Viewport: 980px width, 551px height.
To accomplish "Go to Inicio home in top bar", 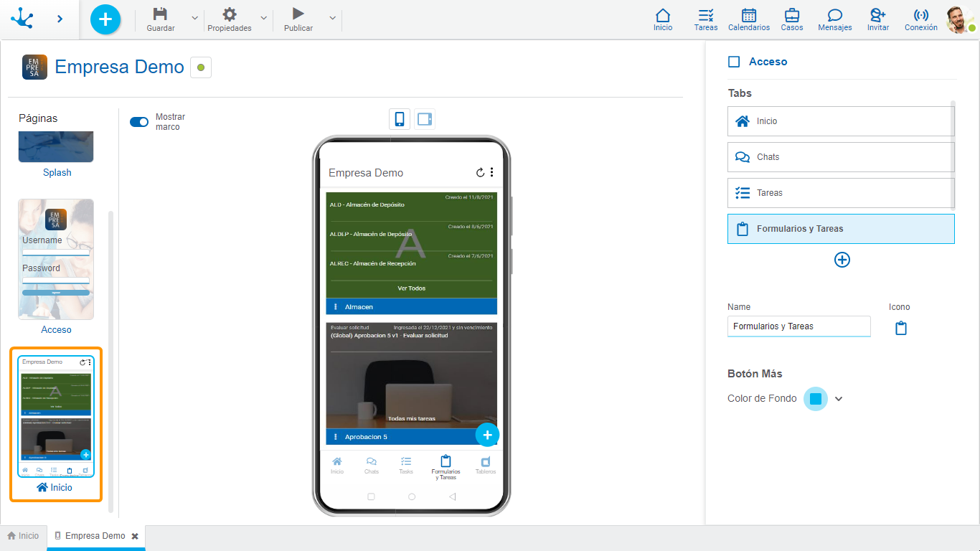I will click(x=663, y=19).
